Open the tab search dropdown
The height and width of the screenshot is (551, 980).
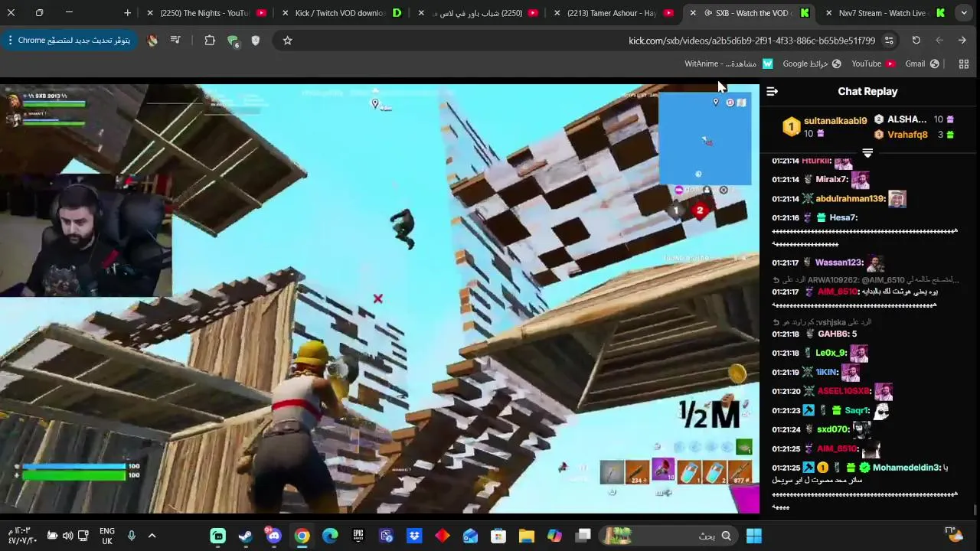pos(964,13)
